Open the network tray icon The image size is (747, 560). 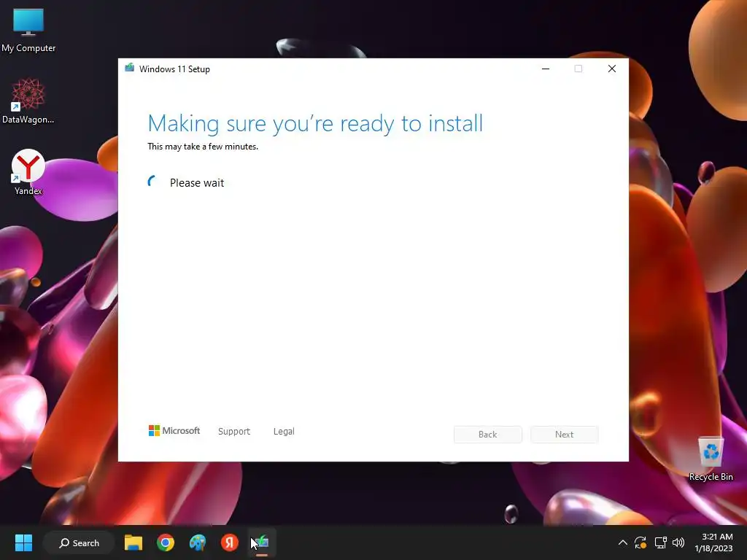pyautogui.click(x=660, y=542)
